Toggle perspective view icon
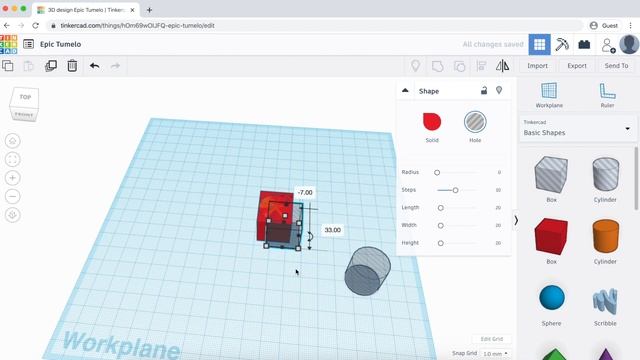Viewport: 640px width, 360px height. 13,215
